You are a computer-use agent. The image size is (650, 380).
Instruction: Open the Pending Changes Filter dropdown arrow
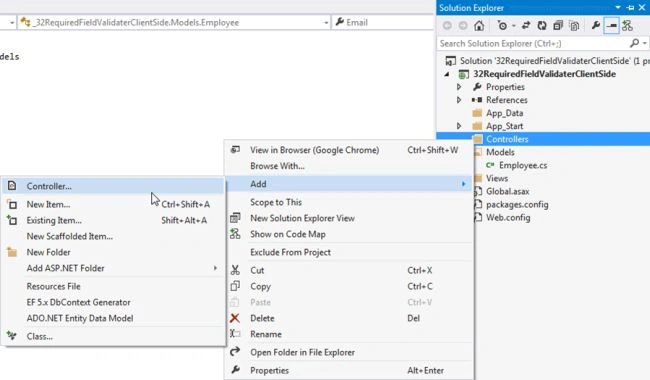514,26
